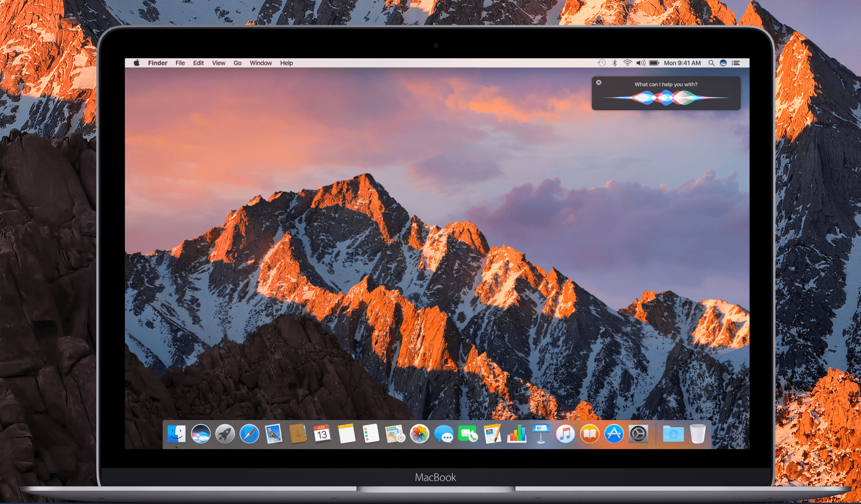Open FaceTime from the Dock
The height and width of the screenshot is (504, 861).
[468, 434]
